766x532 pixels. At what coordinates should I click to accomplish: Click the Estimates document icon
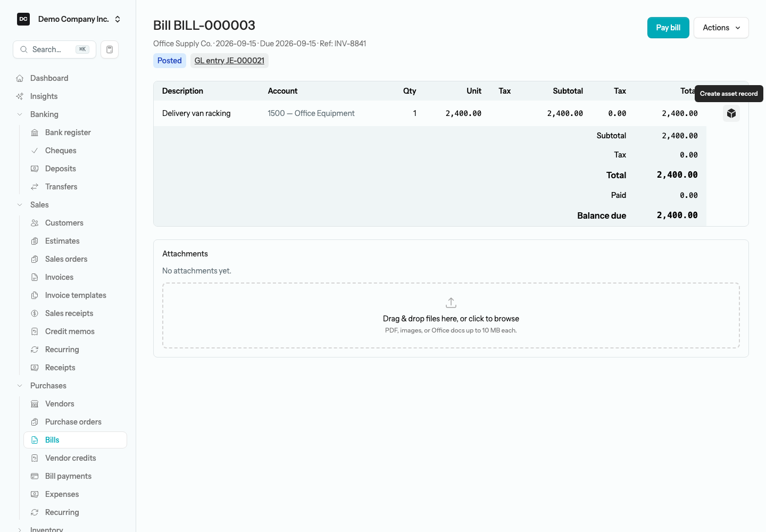(x=35, y=241)
